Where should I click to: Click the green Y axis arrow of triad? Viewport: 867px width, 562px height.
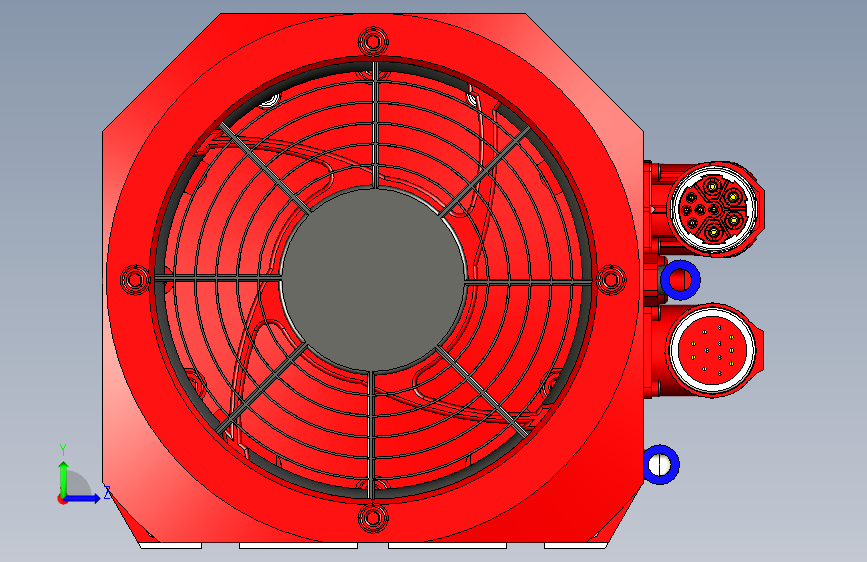coord(64,478)
